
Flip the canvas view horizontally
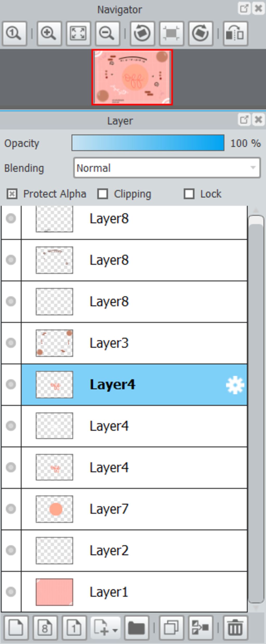coord(235,34)
